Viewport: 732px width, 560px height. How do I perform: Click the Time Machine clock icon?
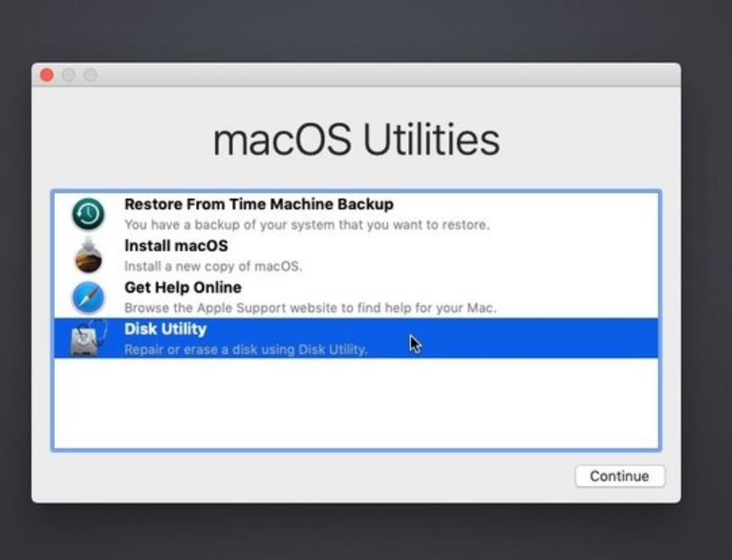coord(88,213)
